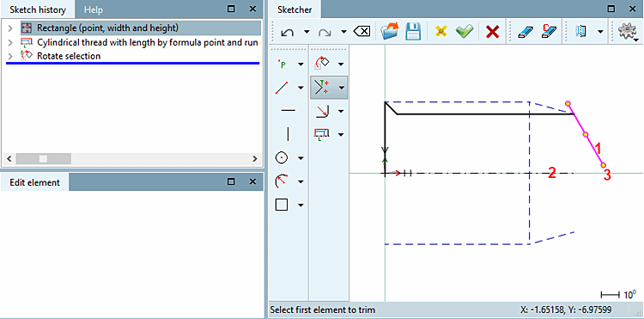This screenshot has width=644, height=319.
Task: Open Arc tool dropdown arrow
Action: (x=301, y=181)
